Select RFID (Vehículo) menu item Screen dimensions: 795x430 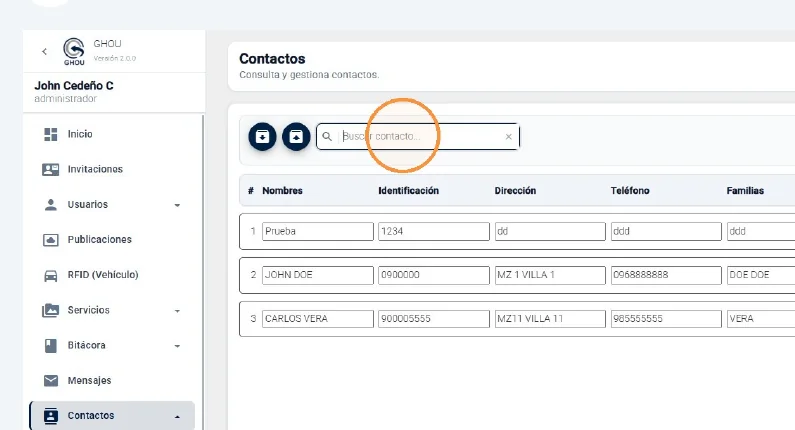pos(103,275)
